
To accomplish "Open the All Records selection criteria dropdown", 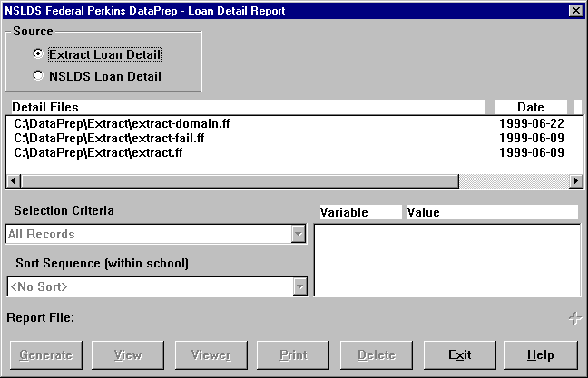I will pos(156,234).
